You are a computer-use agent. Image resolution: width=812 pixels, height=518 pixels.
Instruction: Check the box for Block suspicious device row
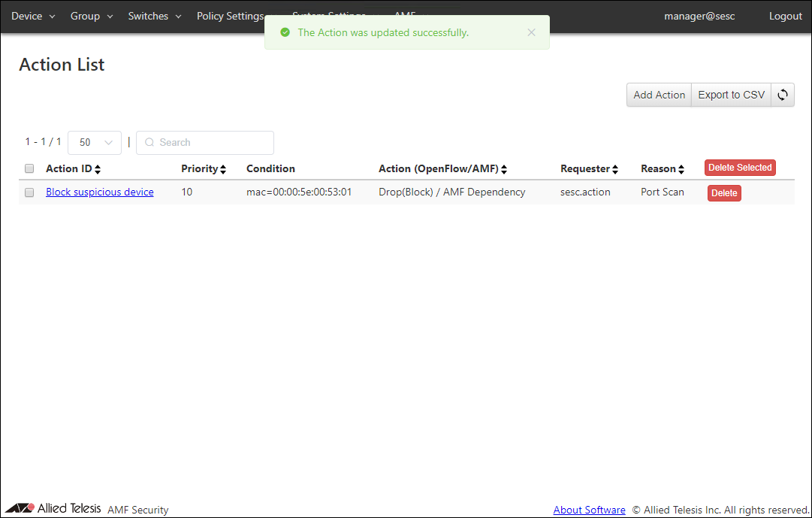pos(29,192)
